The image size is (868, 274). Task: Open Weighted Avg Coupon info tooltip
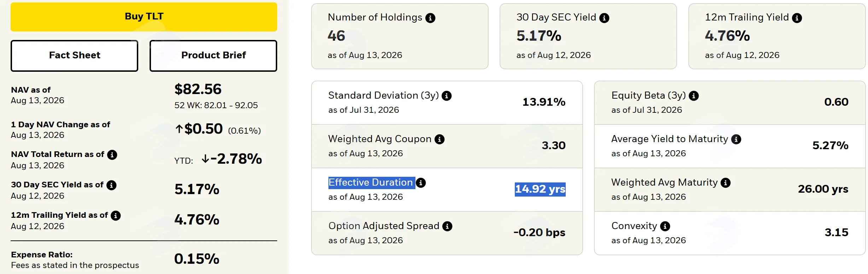pos(439,139)
